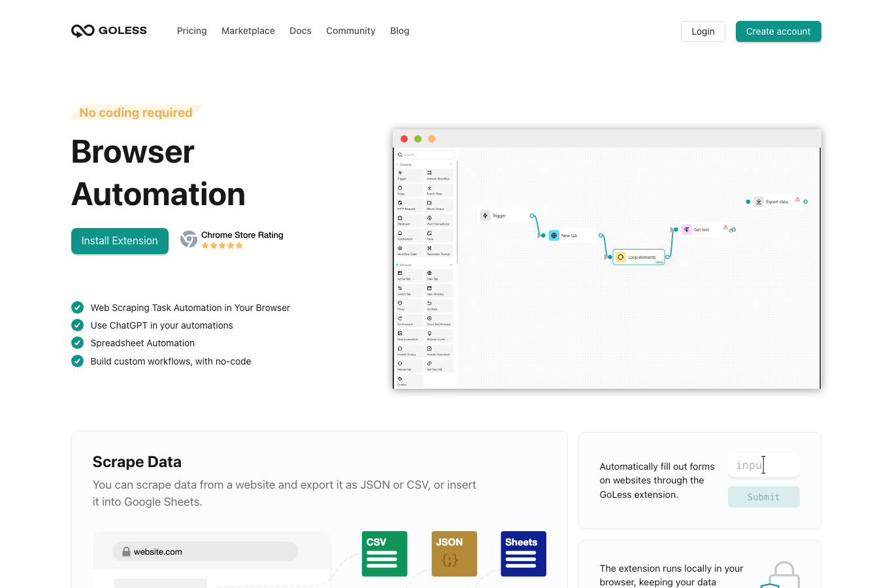This screenshot has width=892, height=588.
Task: Open the Pricing page
Action: tap(191, 31)
